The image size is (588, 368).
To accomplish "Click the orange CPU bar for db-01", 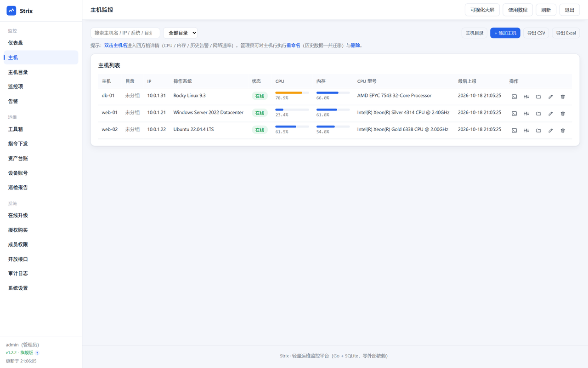I will [288, 93].
